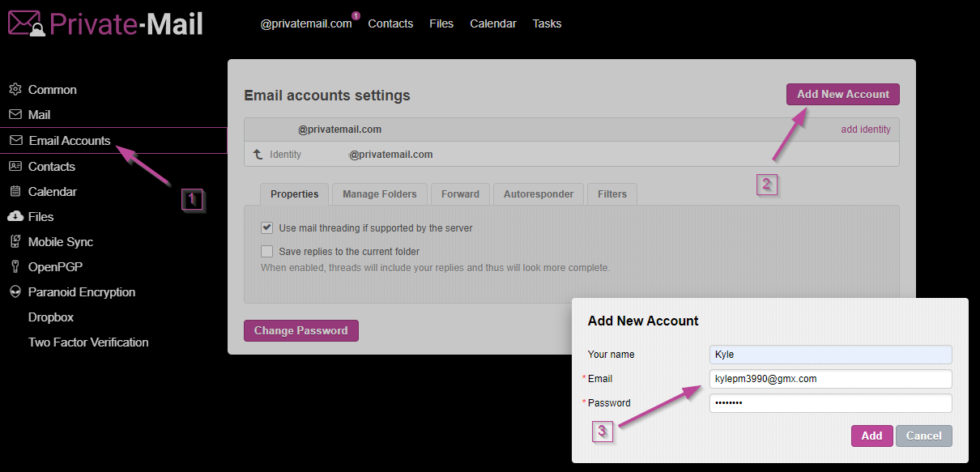Click the Email input field in dialog
The height and width of the screenshot is (472, 980).
coord(829,379)
